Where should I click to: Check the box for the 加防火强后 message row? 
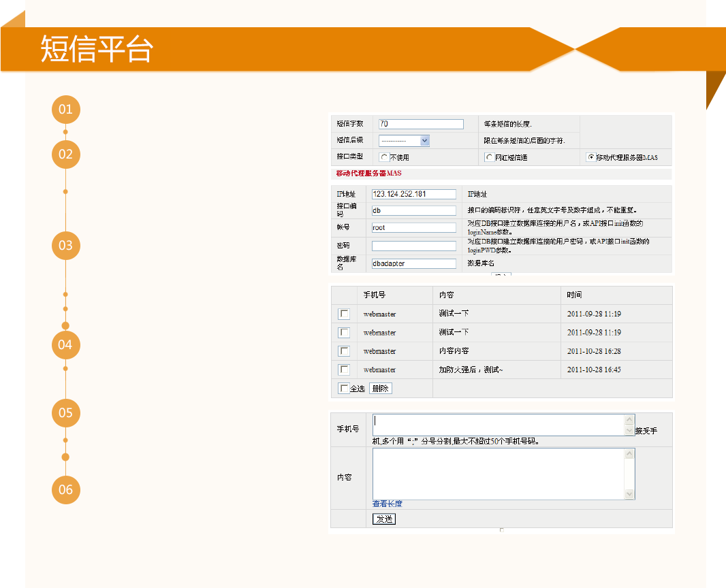click(x=345, y=370)
